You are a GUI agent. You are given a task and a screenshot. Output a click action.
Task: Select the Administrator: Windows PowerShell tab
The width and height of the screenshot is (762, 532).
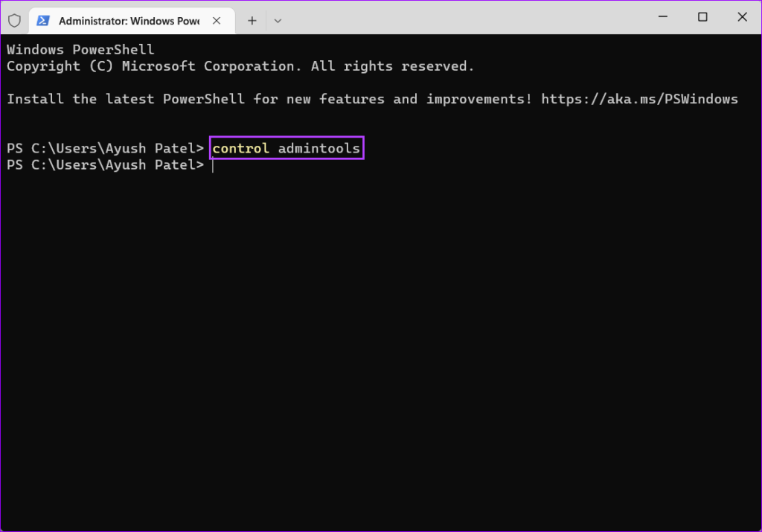[x=128, y=21]
